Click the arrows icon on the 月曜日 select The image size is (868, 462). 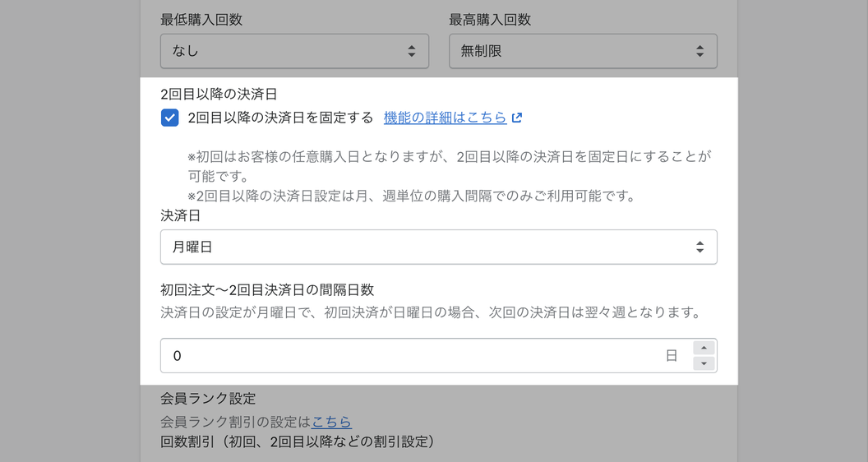(699, 247)
